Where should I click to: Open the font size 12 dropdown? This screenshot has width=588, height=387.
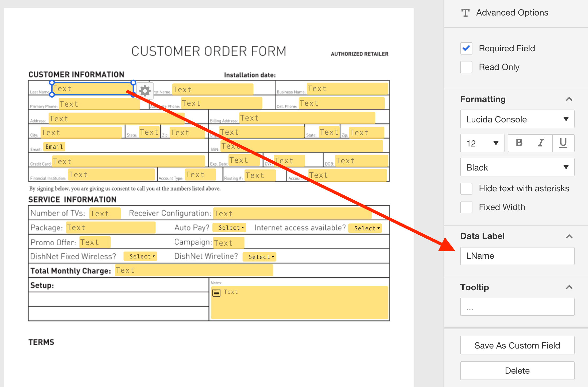click(482, 143)
